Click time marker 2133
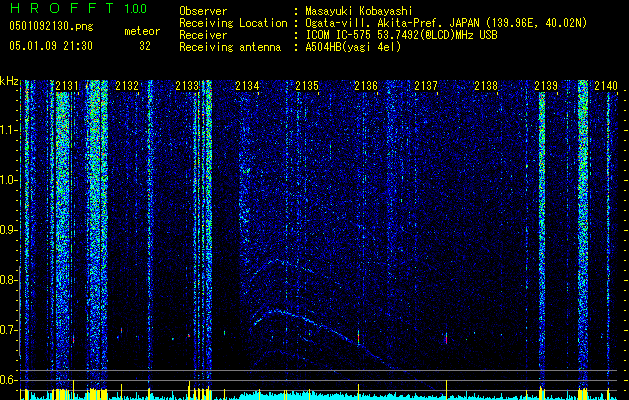The height and width of the screenshot is (400, 629). tap(187, 86)
